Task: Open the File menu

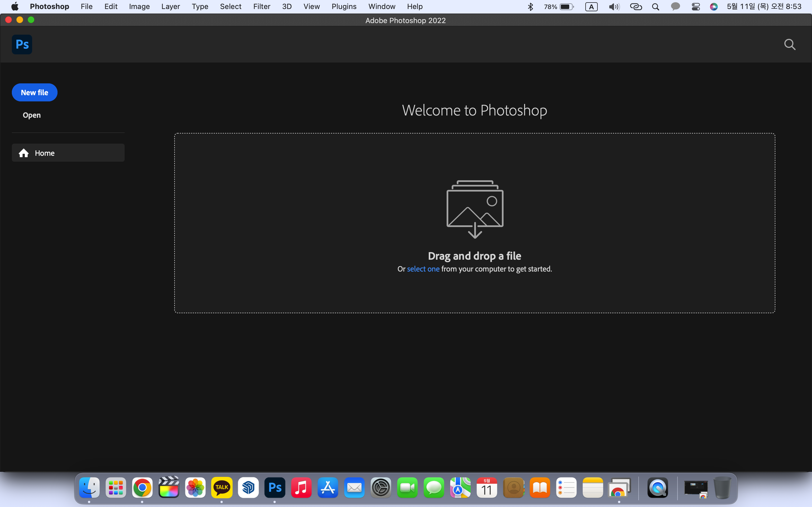Action: click(87, 7)
